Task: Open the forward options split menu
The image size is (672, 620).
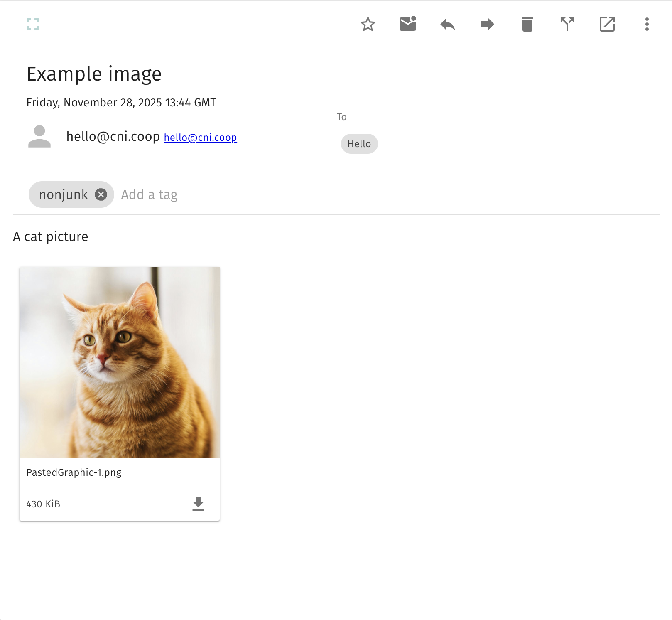Action: point(567,24)
